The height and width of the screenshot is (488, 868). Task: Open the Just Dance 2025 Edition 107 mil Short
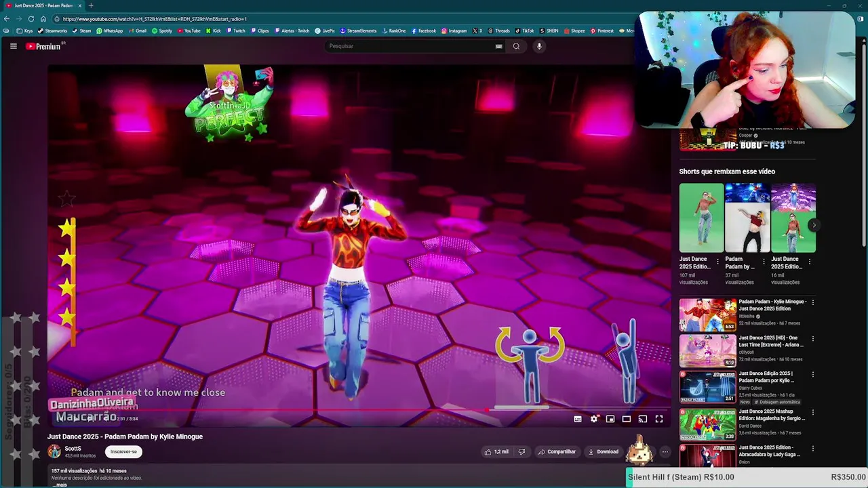tap(701, 218)
